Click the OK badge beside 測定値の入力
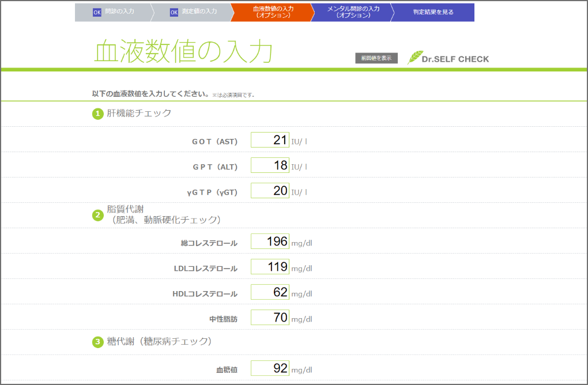This screenshot has height=385, width=588. (x=174, y=12)
